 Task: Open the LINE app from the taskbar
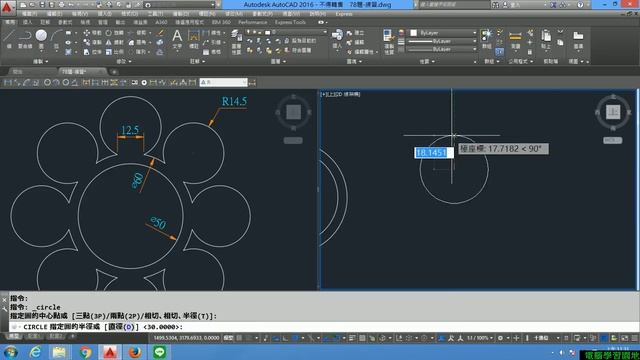point(160,352)
